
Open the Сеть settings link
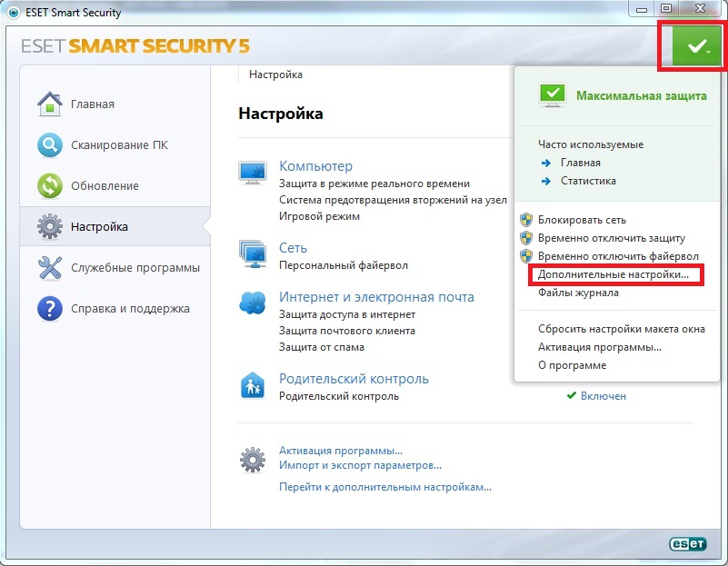coord(293,248)
